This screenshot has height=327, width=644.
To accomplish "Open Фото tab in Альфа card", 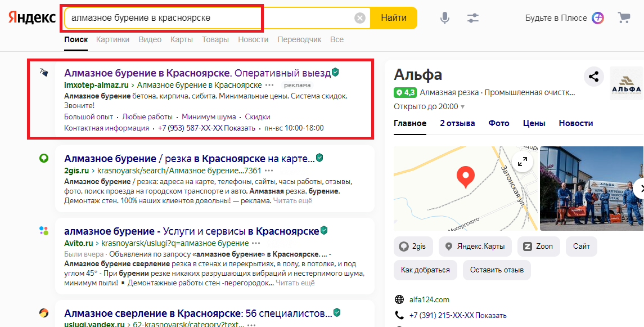I will point(498,123).
